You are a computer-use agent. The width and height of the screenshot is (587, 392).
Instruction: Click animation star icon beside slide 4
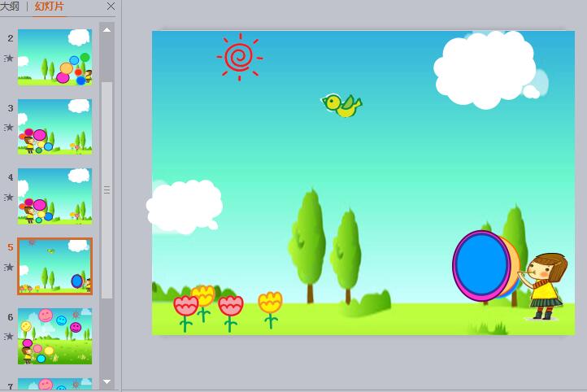(9, 198)
